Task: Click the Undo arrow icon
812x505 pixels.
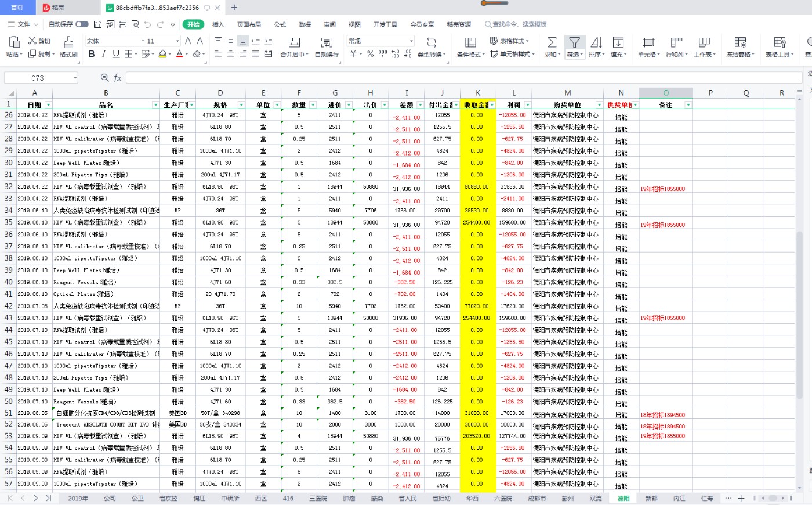Action: [x=147, y=24]
